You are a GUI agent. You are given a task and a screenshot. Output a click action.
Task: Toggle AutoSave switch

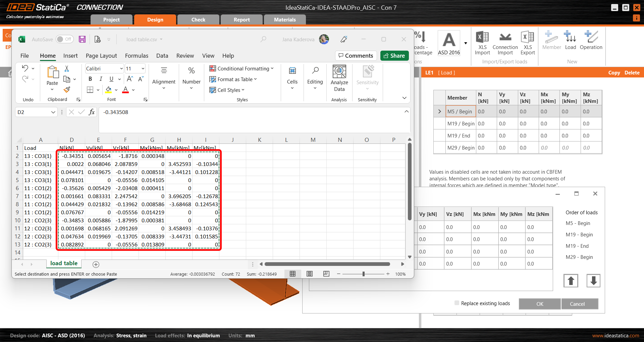[64, 39]
